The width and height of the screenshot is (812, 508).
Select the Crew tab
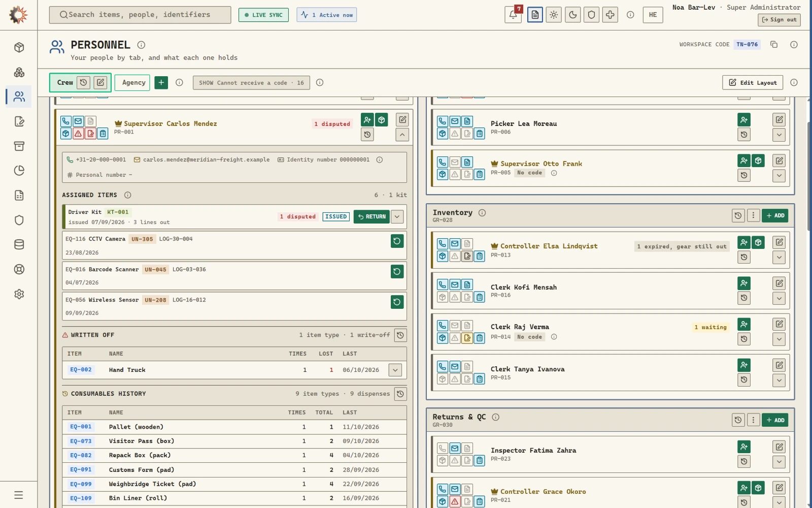tap(65, 83)
